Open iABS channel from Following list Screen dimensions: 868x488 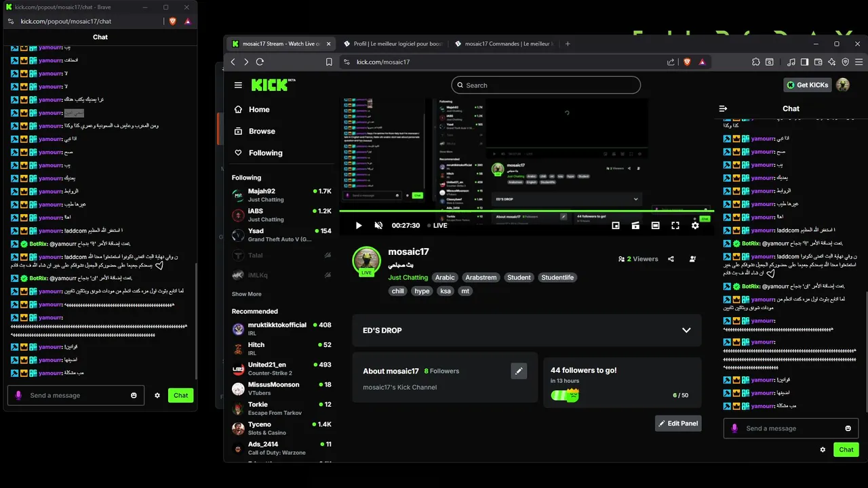pos(281,215)
